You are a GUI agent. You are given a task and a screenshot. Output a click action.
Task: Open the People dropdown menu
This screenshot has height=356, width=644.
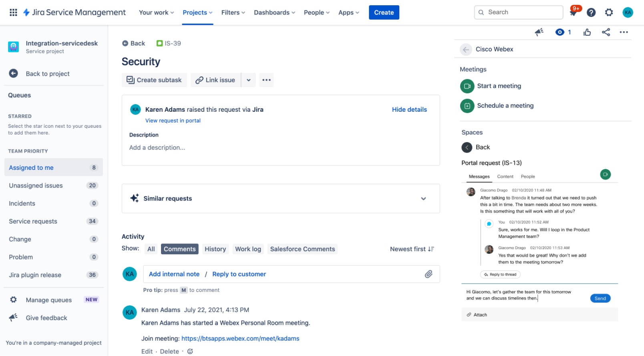point(317,12)
